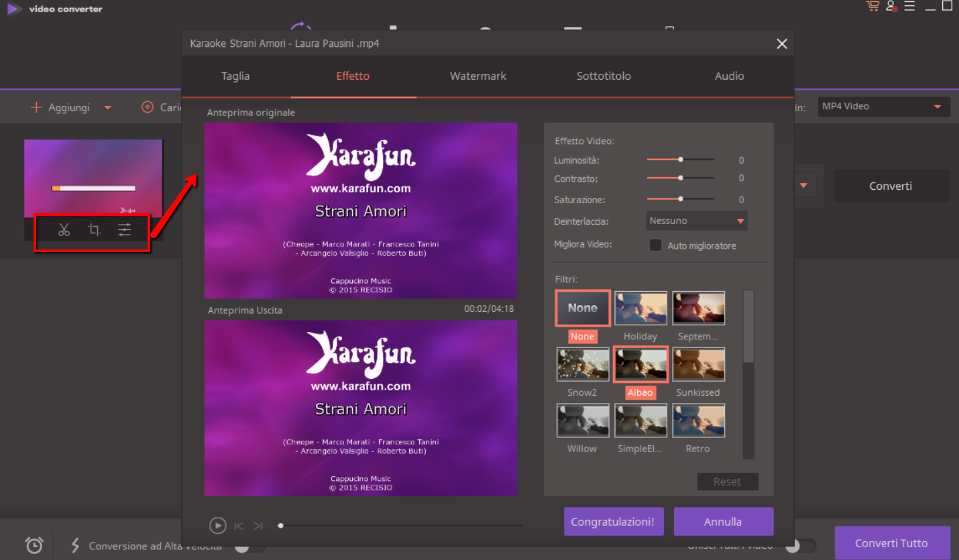
Task: Choose the Aibao filter thumbnail
Action: click(x=640, y=364)
